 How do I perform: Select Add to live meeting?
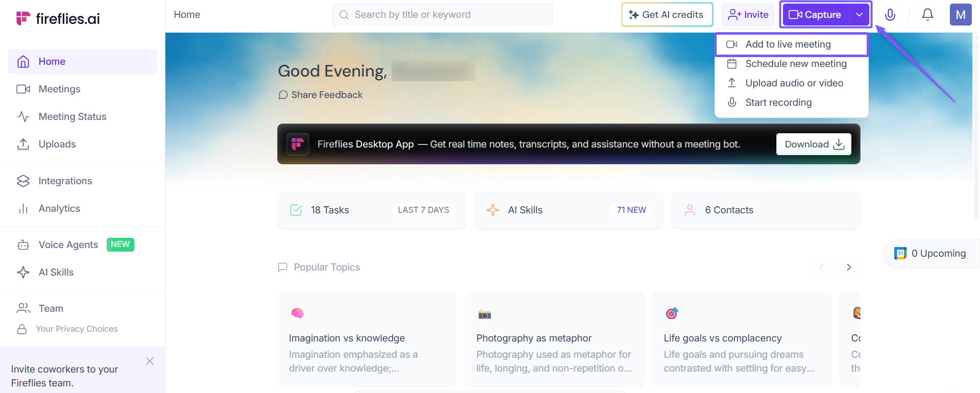pos(788,44)
